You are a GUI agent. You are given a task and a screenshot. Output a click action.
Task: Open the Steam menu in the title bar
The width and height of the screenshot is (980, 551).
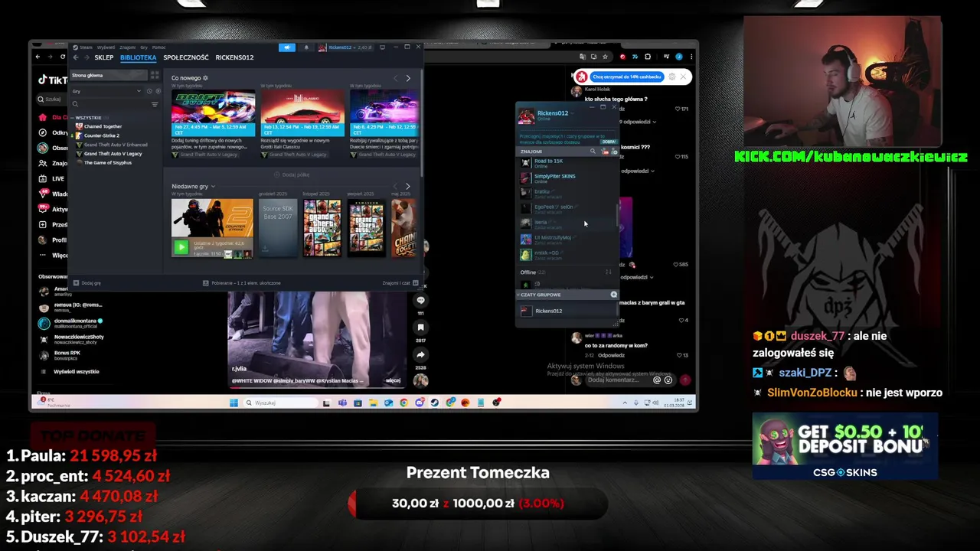[x=83, y=47]
